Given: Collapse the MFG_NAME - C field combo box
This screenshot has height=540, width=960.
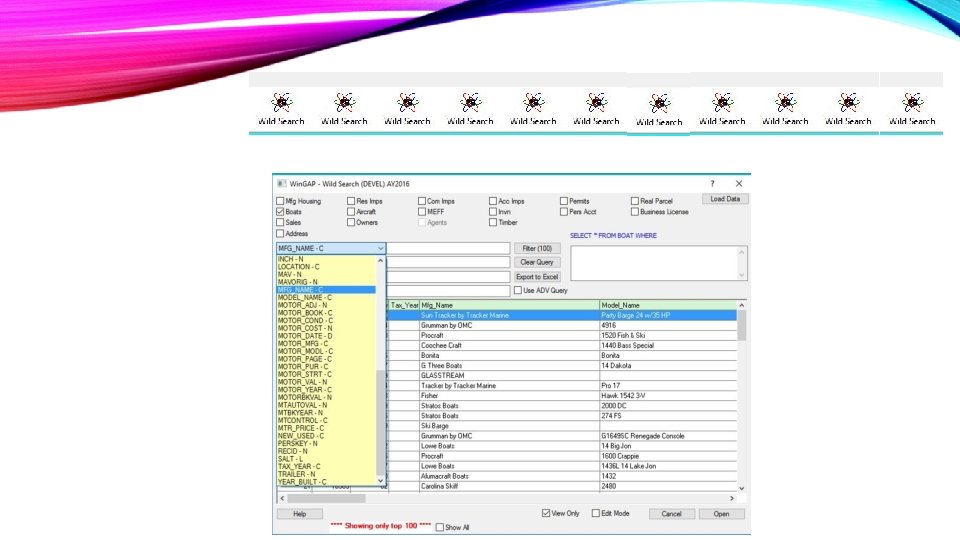Looking at the screenshot, I should pos(380,249).
